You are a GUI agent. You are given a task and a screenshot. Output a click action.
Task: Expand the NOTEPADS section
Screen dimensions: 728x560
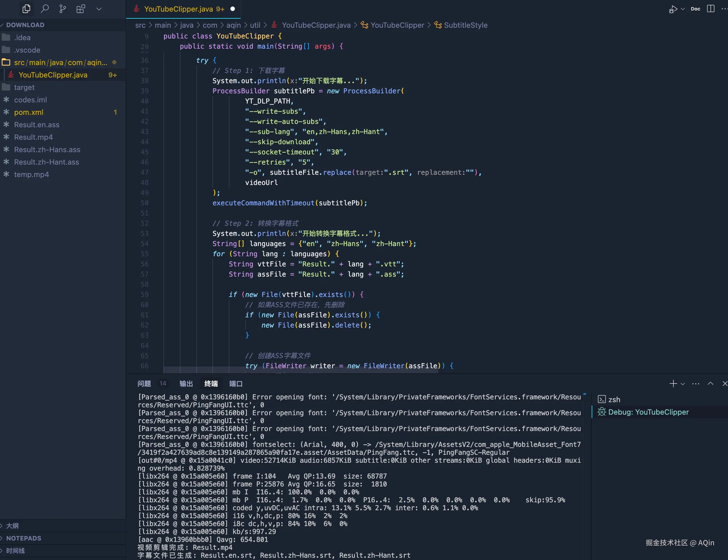click(23, 538)
